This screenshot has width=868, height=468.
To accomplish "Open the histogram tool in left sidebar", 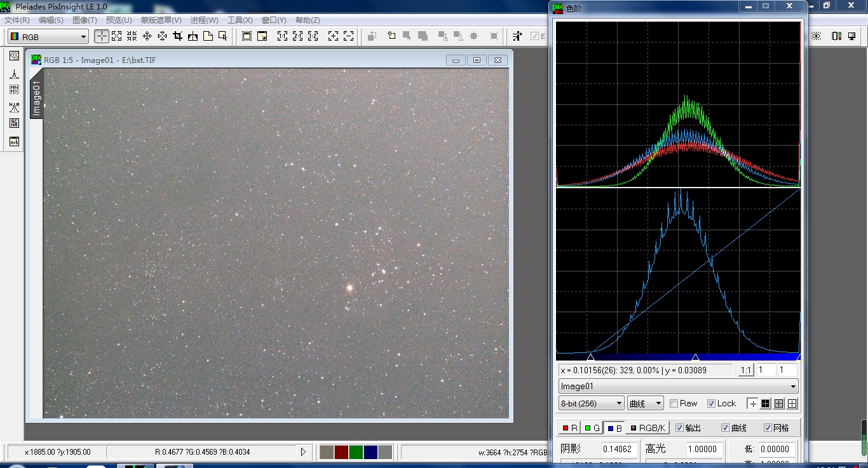I will pos(14,74).
